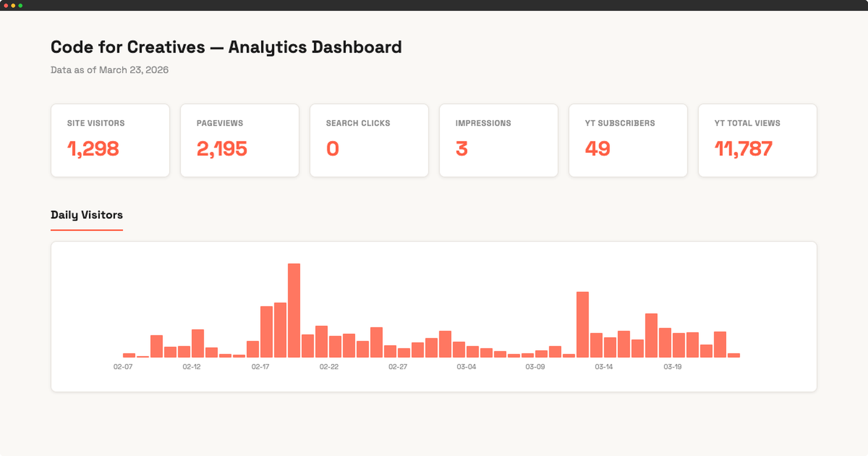The height and width of the screenshot is (456, 868).
Task: Click the Daily Visitors section heading
Action: click(x=86, y=215)
